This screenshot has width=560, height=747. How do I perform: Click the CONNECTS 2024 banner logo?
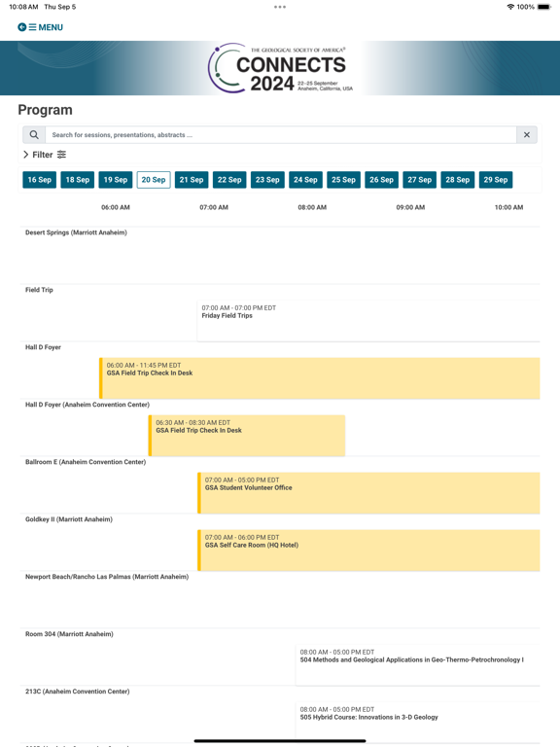(x=280, y=68)
